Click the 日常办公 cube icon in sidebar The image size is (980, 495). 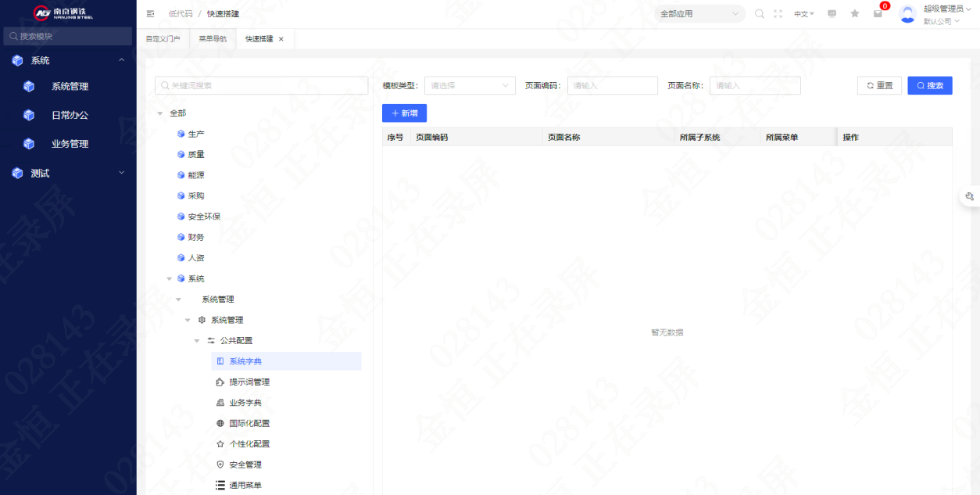[x=29, y=115]
